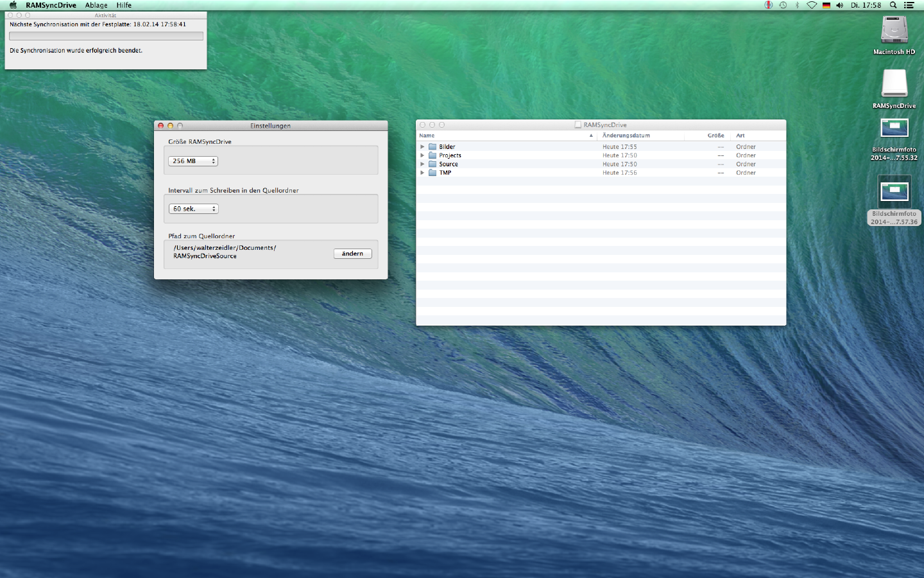Open the Spotlight search icon
This screenshot has height=578, width=924.
[893, 5]
